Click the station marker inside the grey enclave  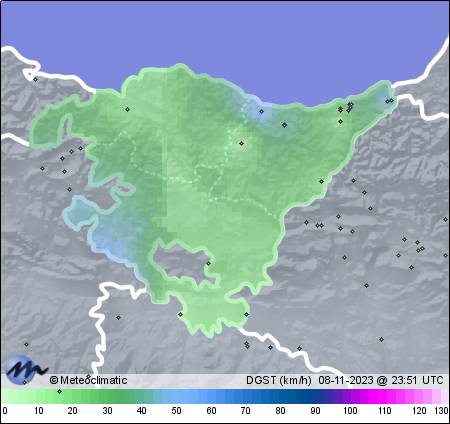(209, 263)
